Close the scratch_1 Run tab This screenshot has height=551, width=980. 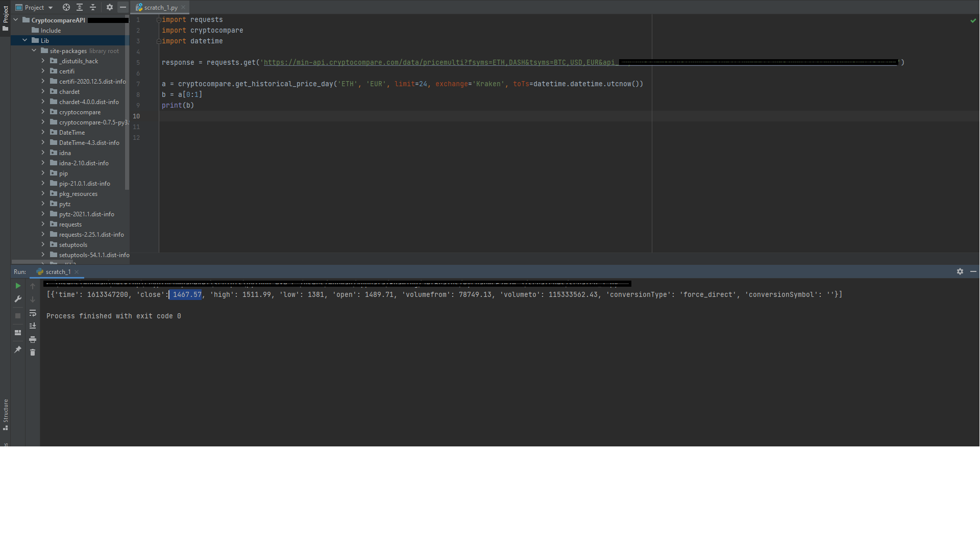77,271
